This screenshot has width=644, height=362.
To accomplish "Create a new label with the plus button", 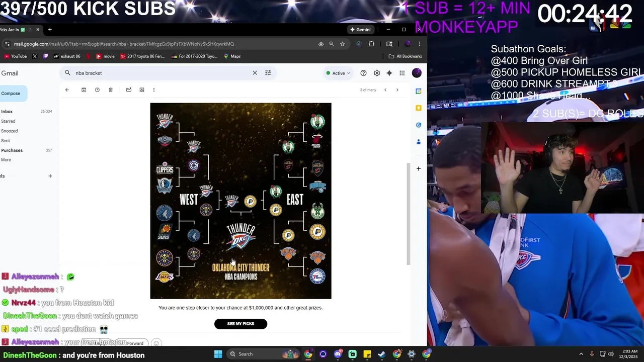I will (50, 176).
